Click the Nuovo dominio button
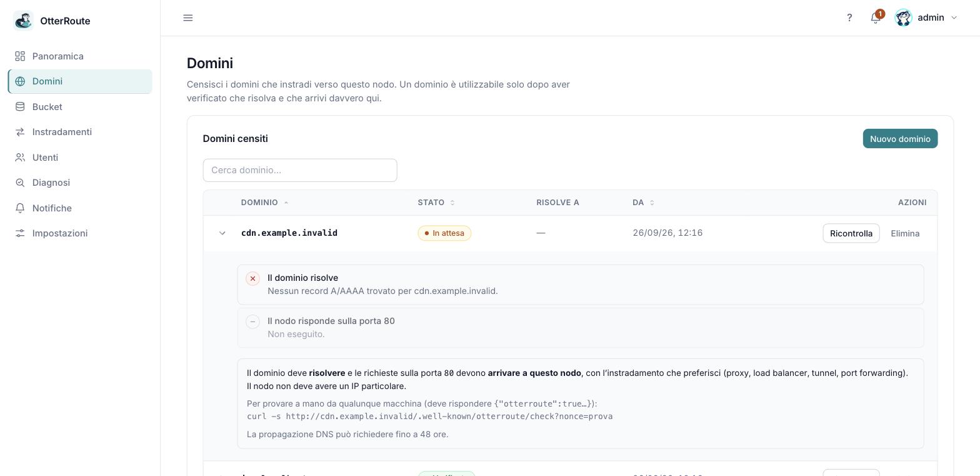 (x=900, y=139)
